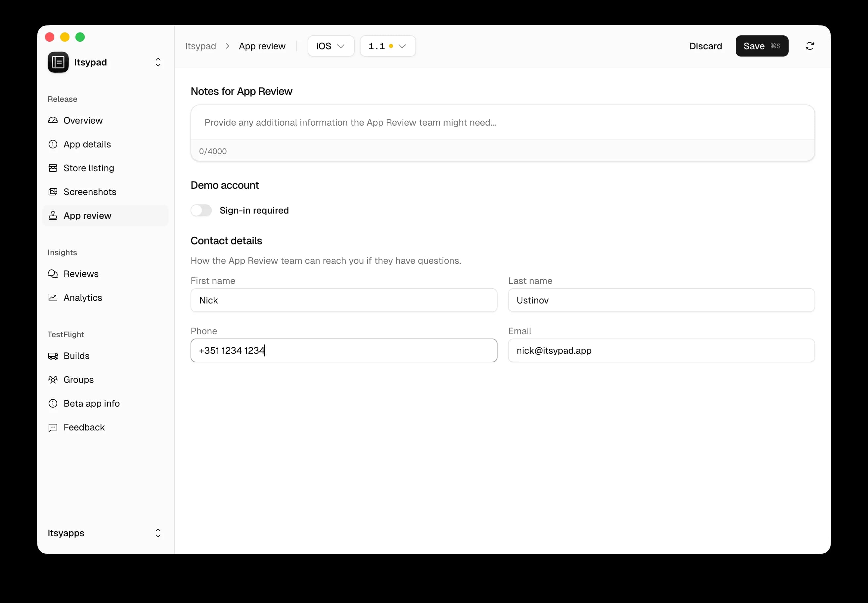868x603 pixels.
Task: Open the Groups people icon
Action: click(x=53, y=380)
